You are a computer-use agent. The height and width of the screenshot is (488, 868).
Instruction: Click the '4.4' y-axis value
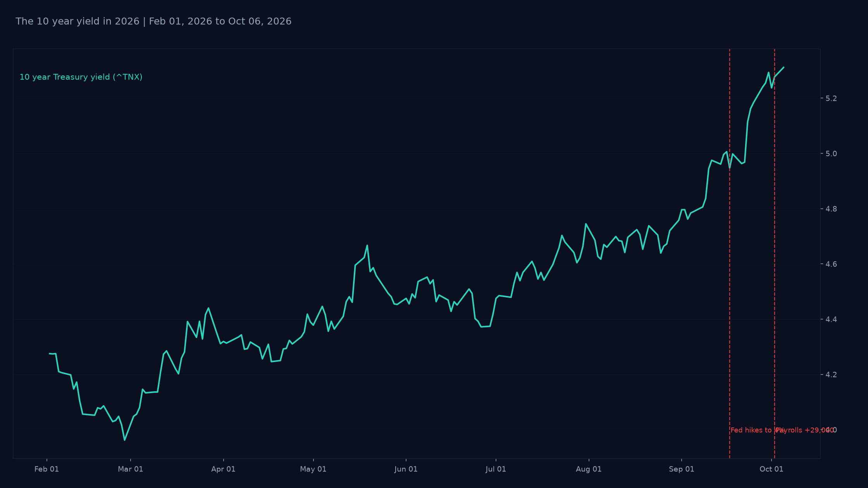tap(831, 320)
